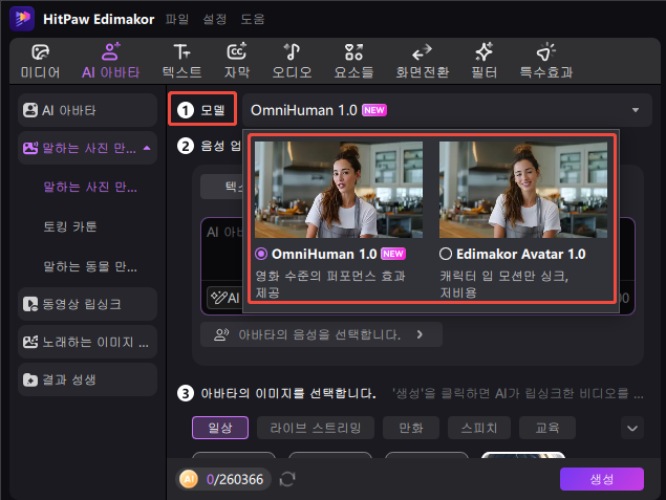Image resolution: width=666 pixels, height=500 pixels.
Task: Select 말하는 동물 만 sub-item
Action: 90,267
